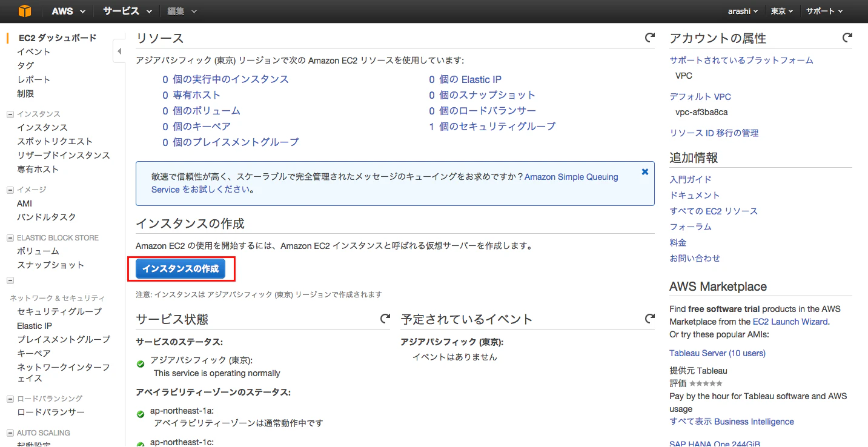Image resolution: width=868 pixels, height=447 pixels.
Task: Open ボリューム in sidebar
Action: point(38,251)
